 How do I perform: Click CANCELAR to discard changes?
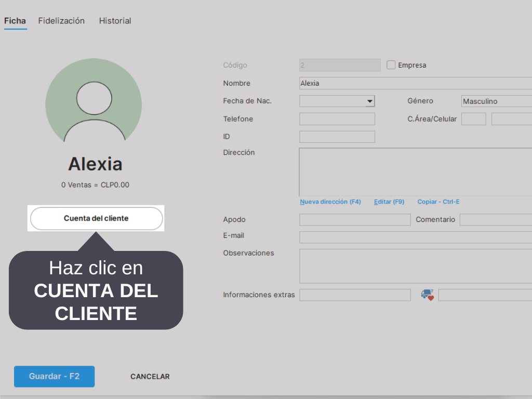tap(150, 377)
